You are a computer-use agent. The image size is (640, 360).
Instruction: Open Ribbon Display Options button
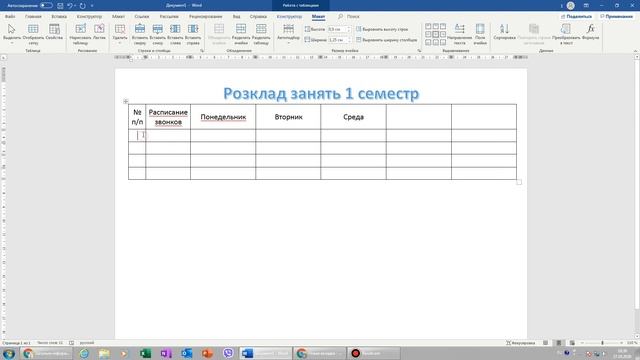tap(586, 5)
